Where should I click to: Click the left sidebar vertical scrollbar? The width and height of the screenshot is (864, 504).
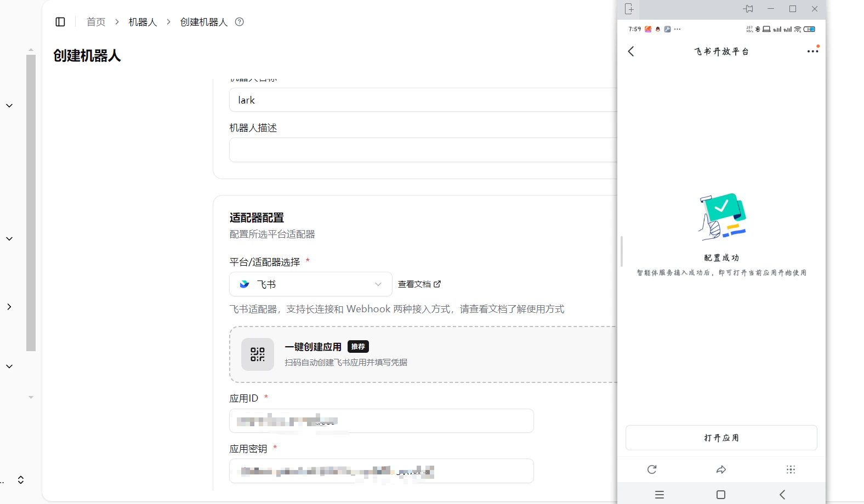pyautogui.click(x=31, y=203)
